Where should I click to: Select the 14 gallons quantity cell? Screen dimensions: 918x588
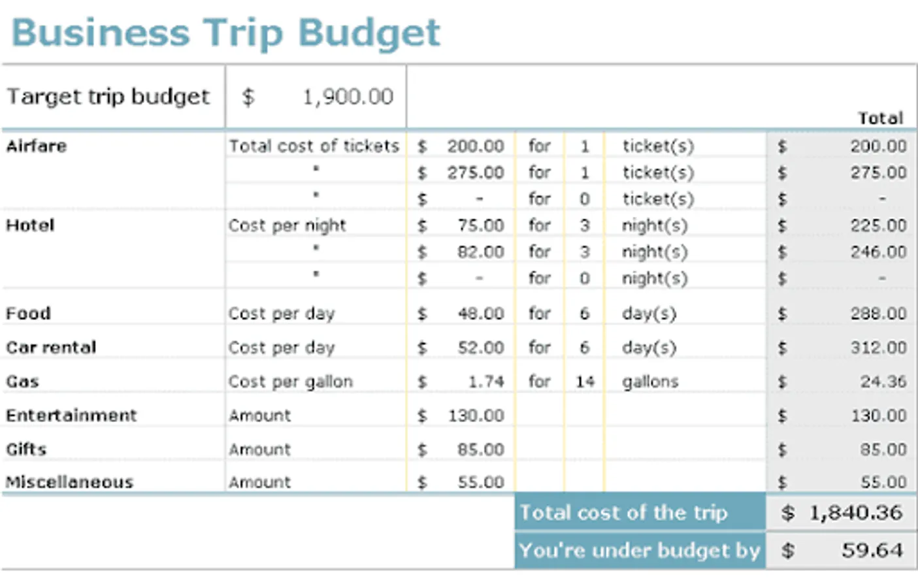point(585,382)
